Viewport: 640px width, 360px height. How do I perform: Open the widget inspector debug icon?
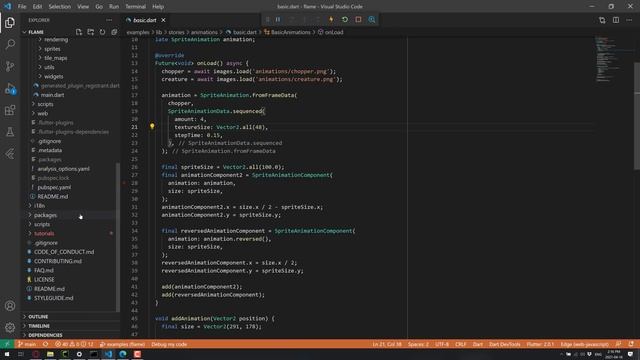click(x=372, y=20)
